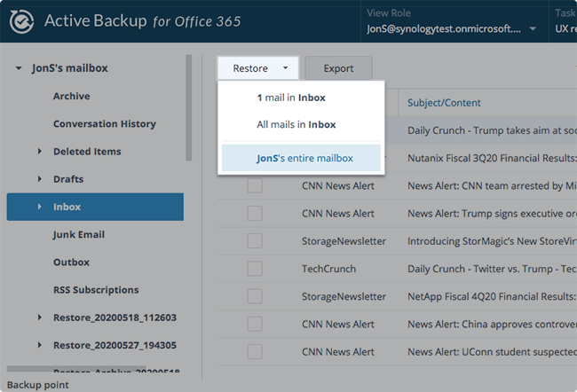The width and height of the screenshot is (577, 392).
Task: Expand the Inbox folder arrow
Action: pos(39,207)
